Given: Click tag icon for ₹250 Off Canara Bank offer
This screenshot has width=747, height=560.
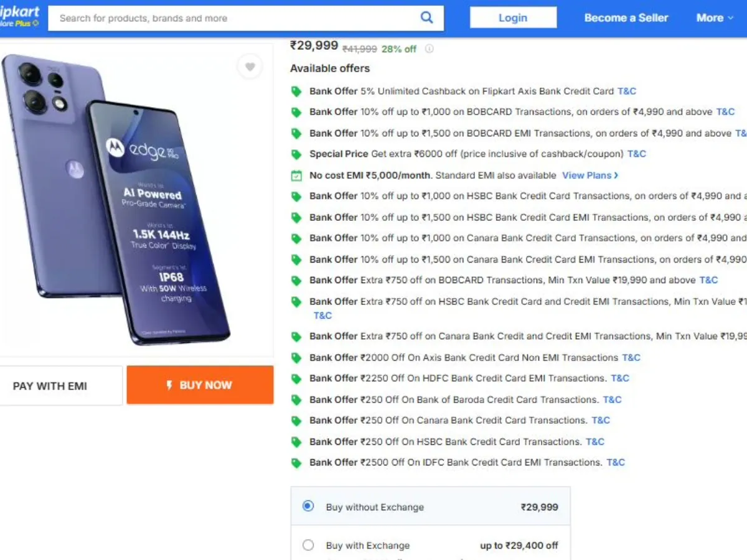Looking at the screenshot, I should 297,421.
